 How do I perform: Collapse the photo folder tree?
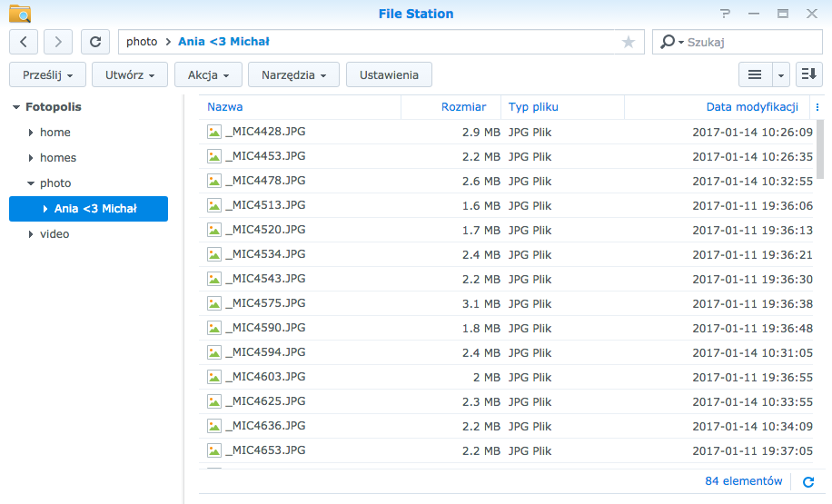click(x=31, y=183)
